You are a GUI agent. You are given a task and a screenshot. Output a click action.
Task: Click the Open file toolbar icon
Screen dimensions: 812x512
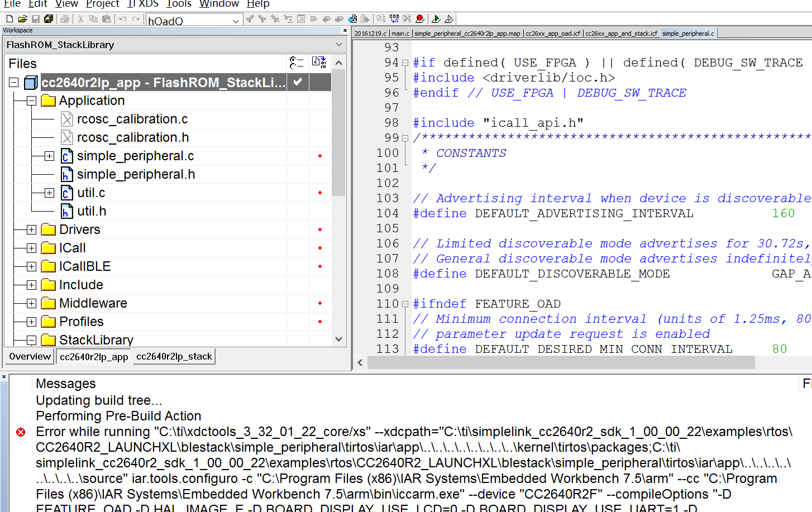coord(22,19)
